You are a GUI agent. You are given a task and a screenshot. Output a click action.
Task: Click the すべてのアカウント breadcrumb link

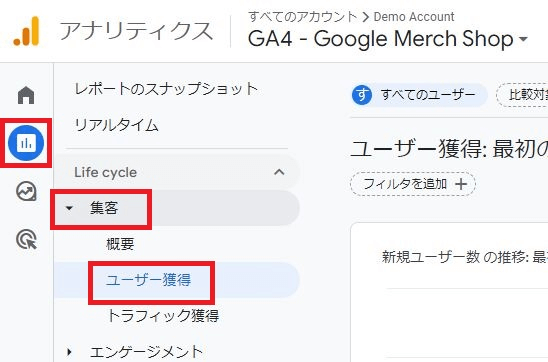[303, 16]
